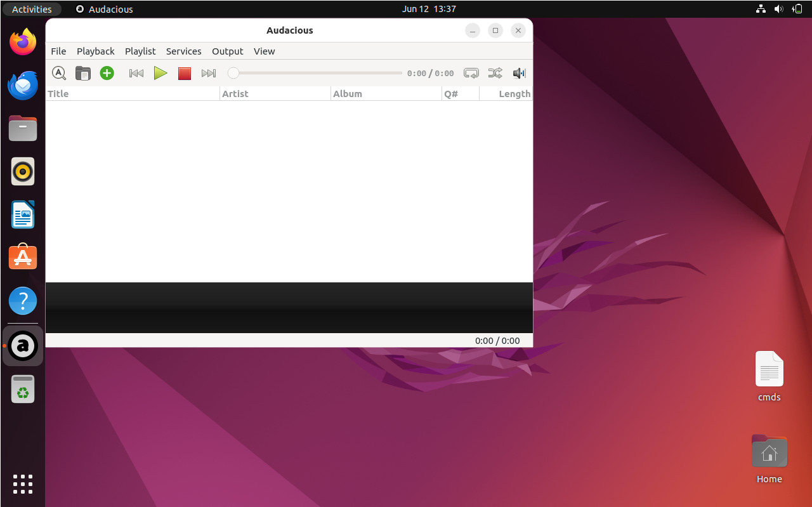Toggle shuffle mode
This screenshot has width=812, height=507.
tap(495, 73)
